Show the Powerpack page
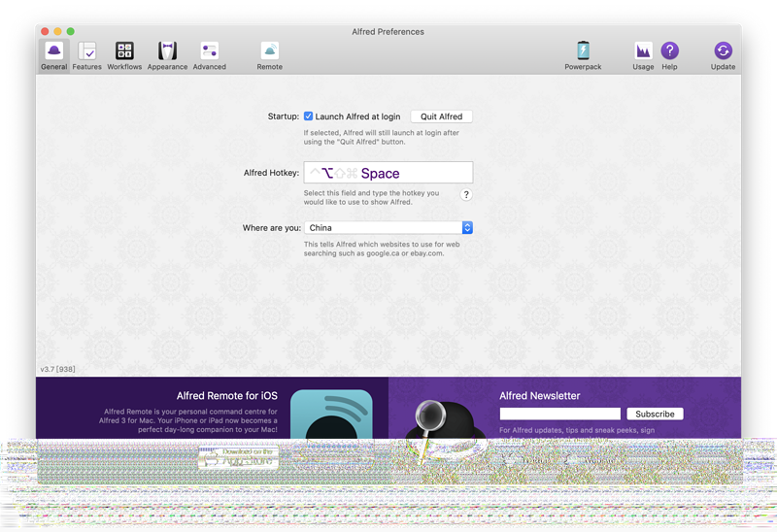The image size is (777, 532). [583, 56]
